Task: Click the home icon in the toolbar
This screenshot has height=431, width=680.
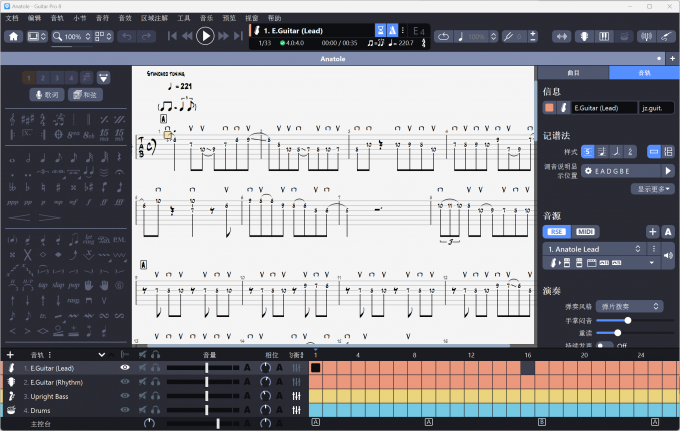Action: point(14,36)
